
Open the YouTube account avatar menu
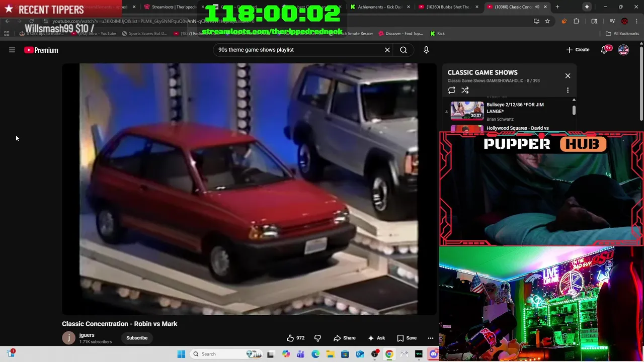[623, 50]
